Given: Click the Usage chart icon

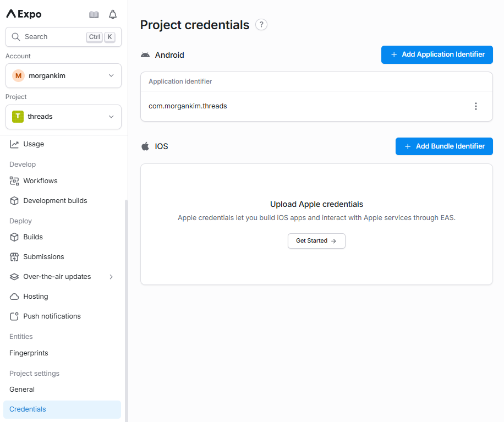Looking at the screenshot, I should [14, 144].
